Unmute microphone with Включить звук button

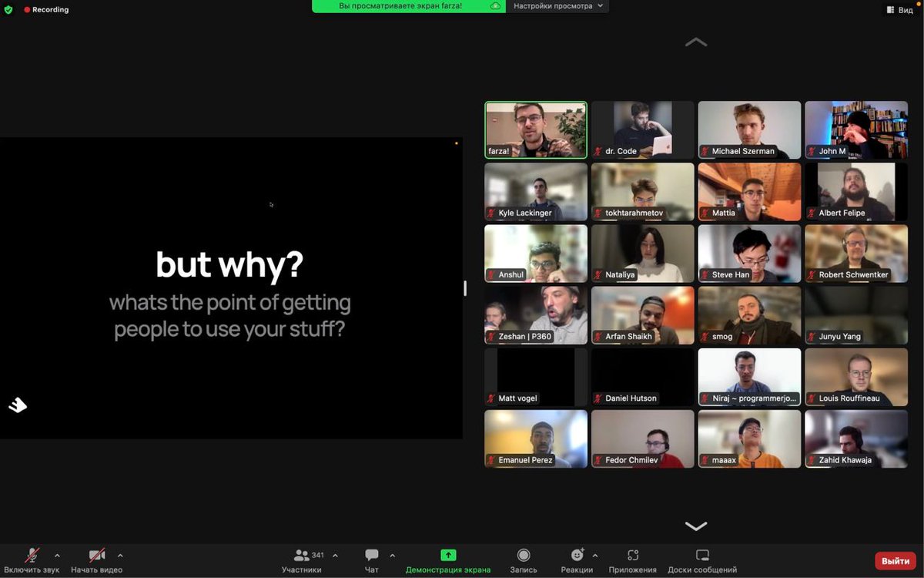pos(32,560)
